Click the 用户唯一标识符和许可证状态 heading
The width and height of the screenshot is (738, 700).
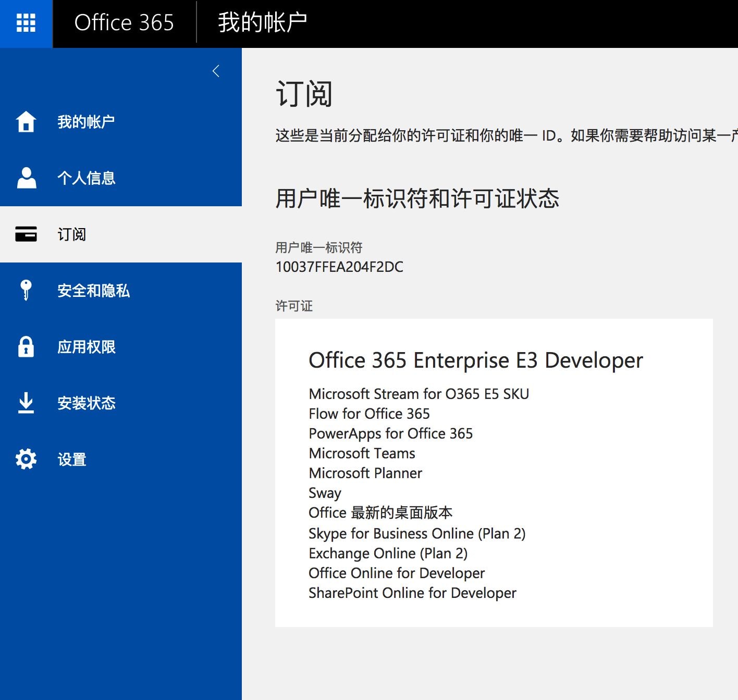[417, 198]
